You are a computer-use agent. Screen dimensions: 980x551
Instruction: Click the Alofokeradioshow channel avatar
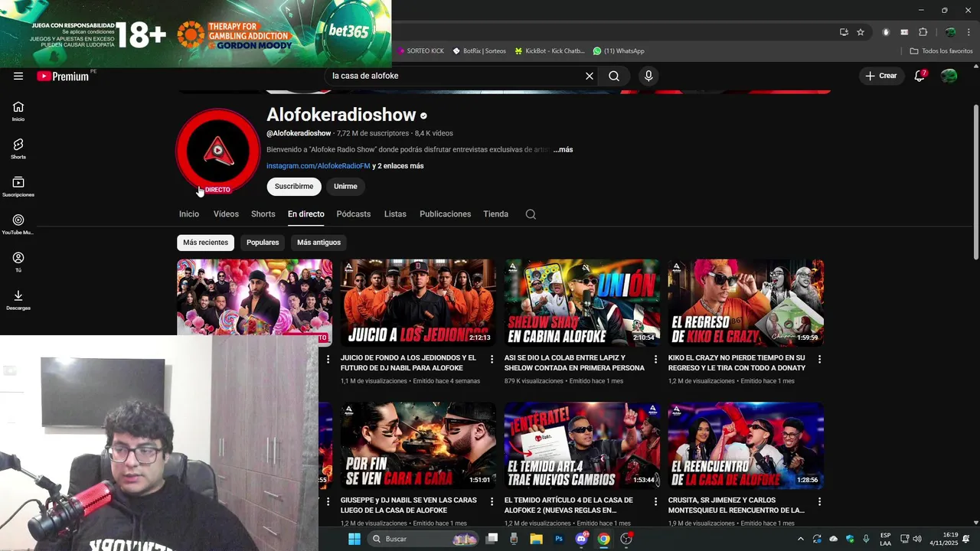218,151
